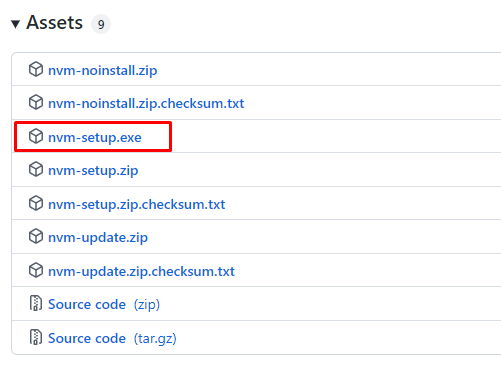Collapse the Assets section triangle

15,24
